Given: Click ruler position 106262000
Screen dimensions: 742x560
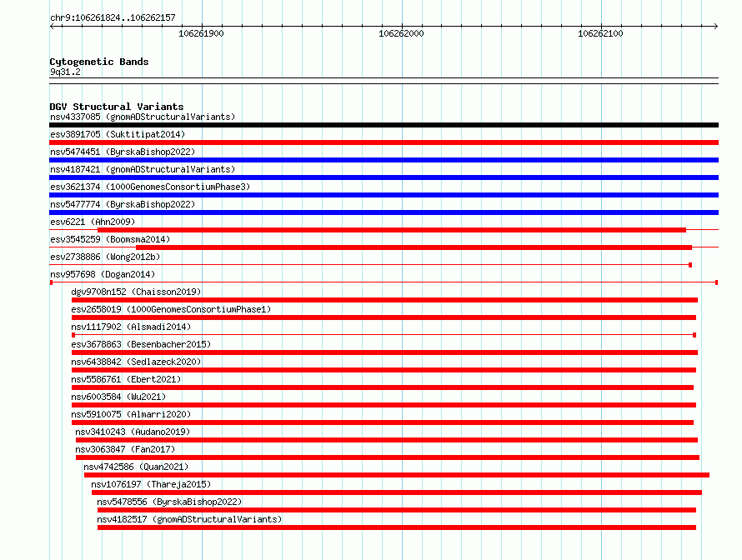Looking at the screenshot, I should pos(401,33).
